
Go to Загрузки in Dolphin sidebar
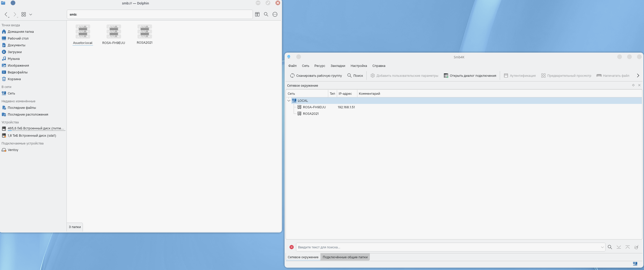point(15,52)
